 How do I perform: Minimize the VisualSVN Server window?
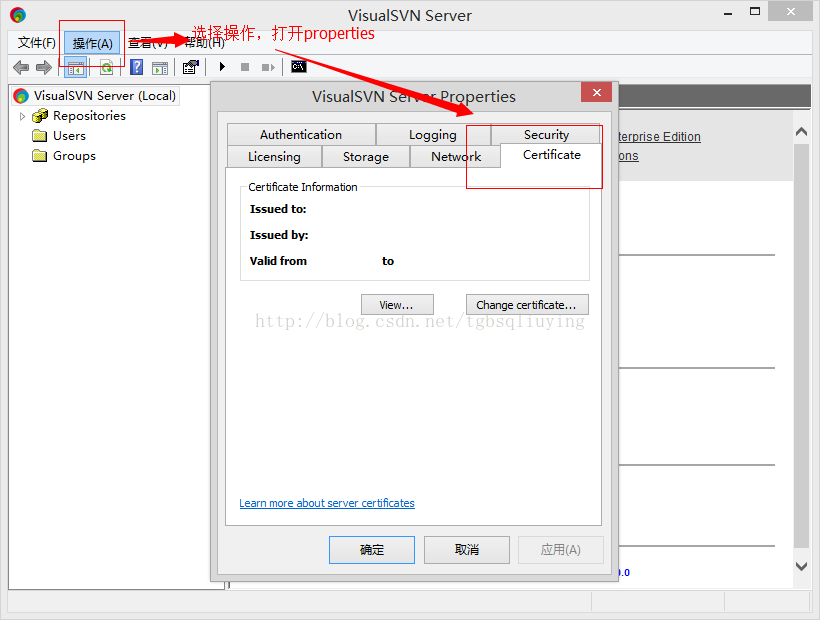click(x=727, y=13)
